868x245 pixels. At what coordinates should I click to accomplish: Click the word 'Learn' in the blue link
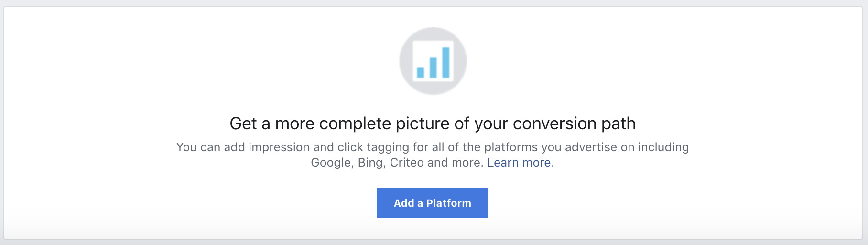tap(503, 163)
